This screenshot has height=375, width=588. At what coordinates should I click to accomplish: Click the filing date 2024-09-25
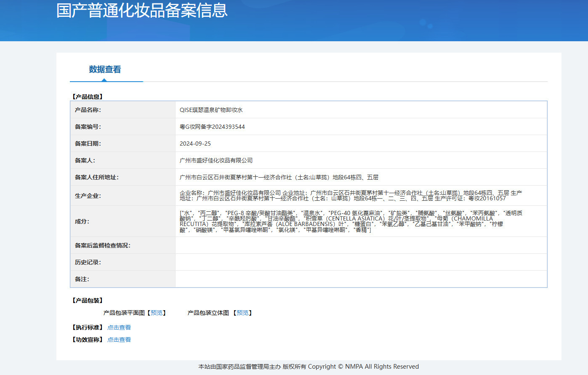pos(195,144)
